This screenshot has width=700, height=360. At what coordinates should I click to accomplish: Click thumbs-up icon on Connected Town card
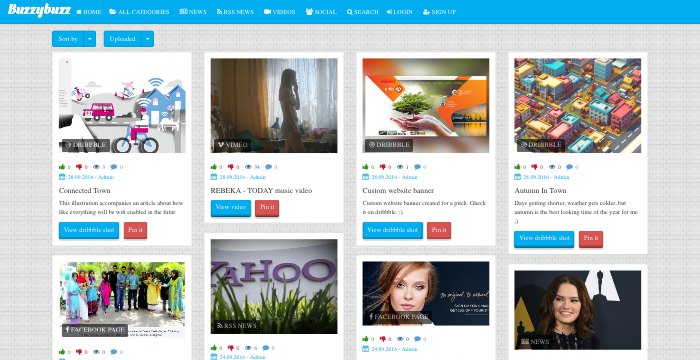(x=62, y=167)
